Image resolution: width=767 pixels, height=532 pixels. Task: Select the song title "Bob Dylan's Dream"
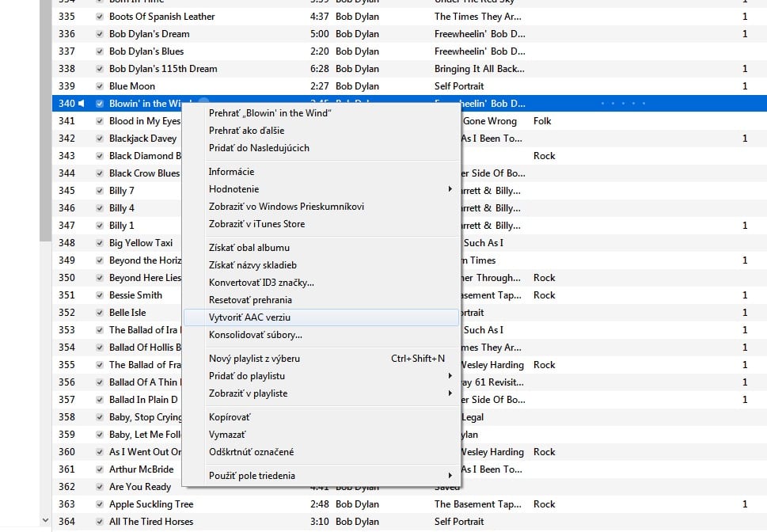(x=149, y=34)
